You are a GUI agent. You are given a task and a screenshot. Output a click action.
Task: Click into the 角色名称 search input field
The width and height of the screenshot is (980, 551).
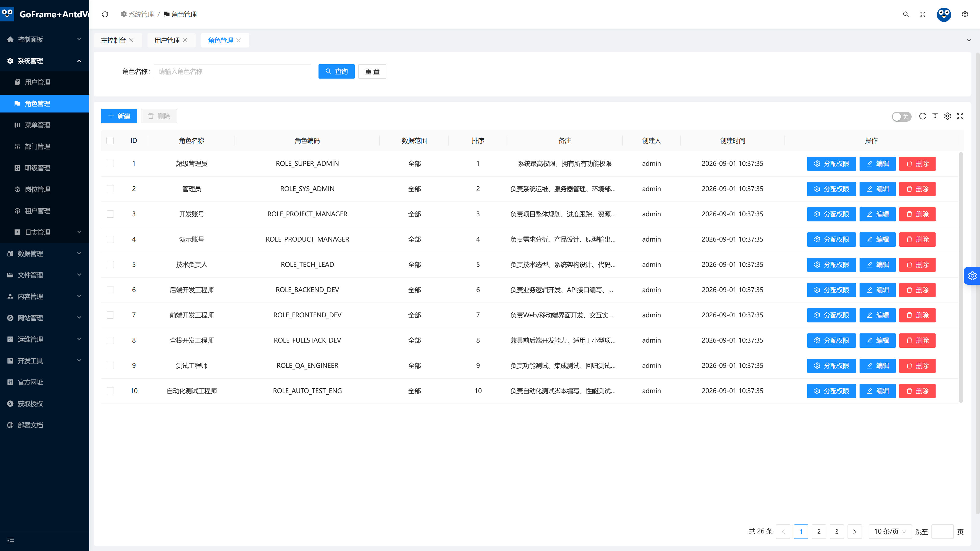point(232,71)
